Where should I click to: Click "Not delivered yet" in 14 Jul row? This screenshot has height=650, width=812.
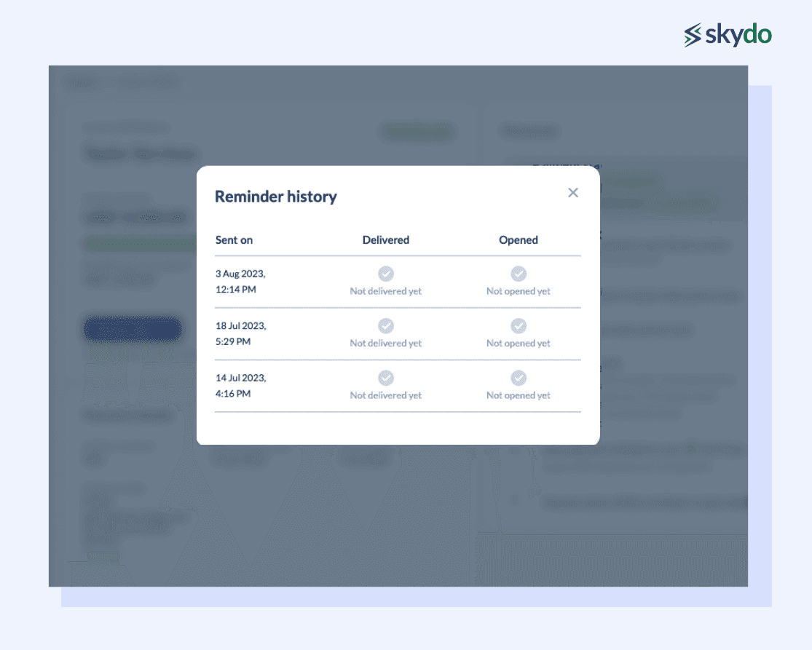[x=386, y=396]
